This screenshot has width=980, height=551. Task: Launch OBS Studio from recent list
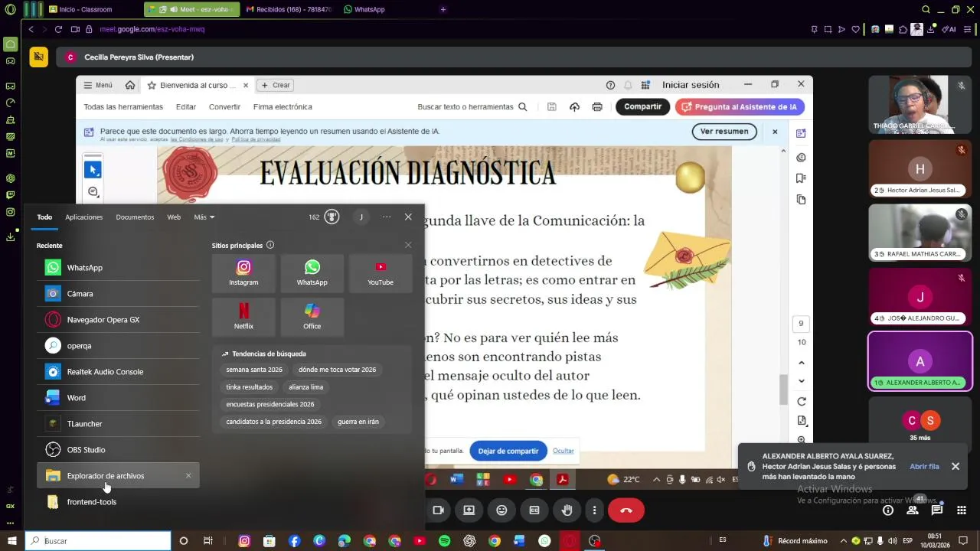(118, 450)
